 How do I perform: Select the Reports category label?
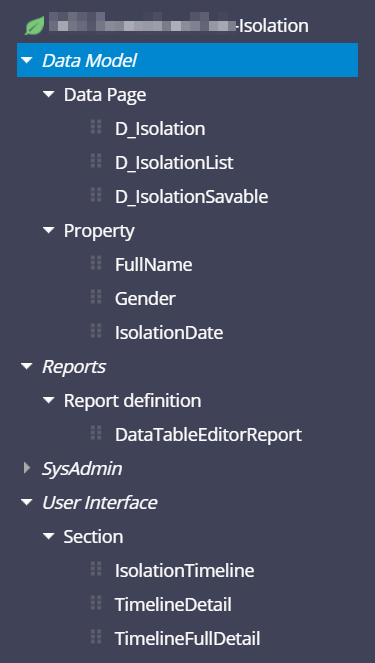point(74,367)
